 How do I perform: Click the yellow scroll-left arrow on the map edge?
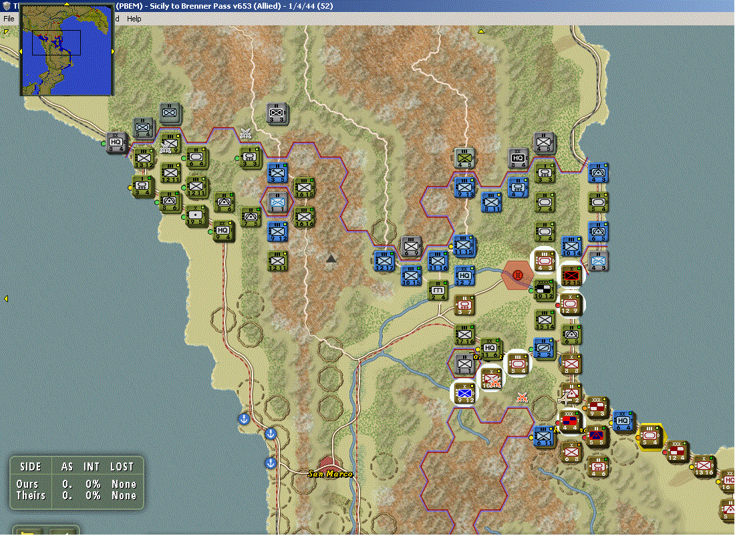coord(5,299)
